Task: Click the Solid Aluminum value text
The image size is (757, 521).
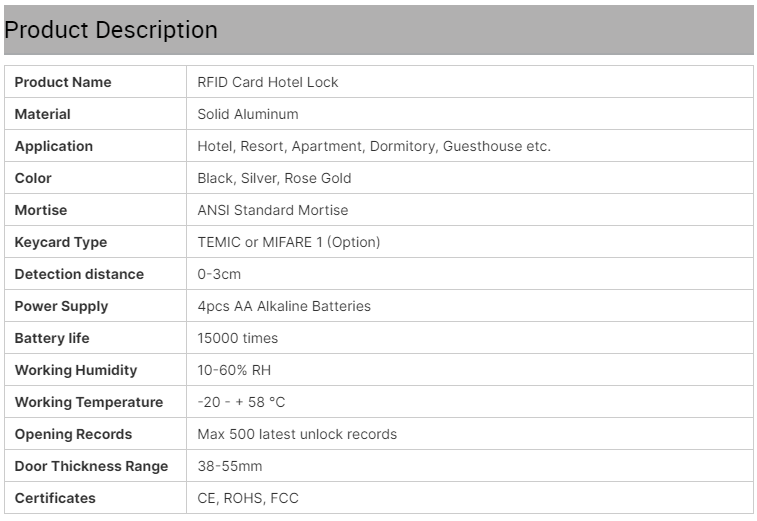Action: (x=248, y=114)
